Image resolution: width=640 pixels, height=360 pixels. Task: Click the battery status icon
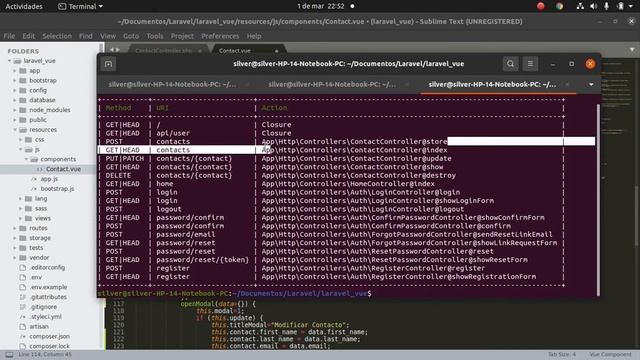point(620,6)
